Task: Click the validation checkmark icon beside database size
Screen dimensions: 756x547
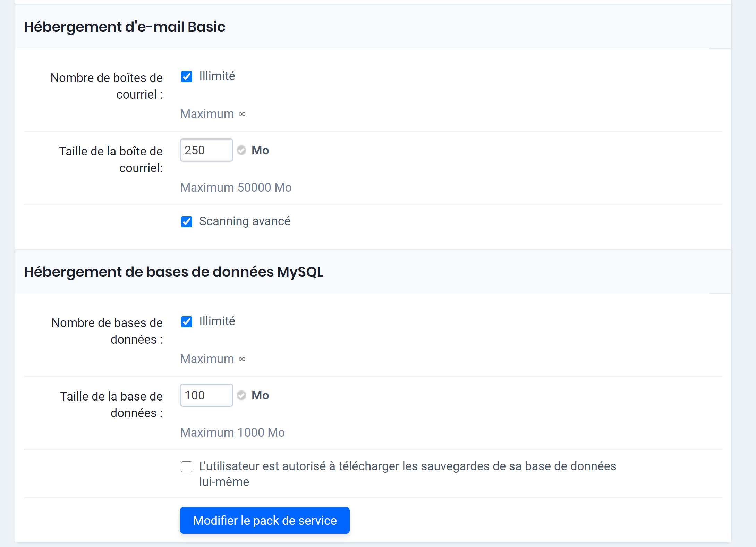Action: [241, 395]
